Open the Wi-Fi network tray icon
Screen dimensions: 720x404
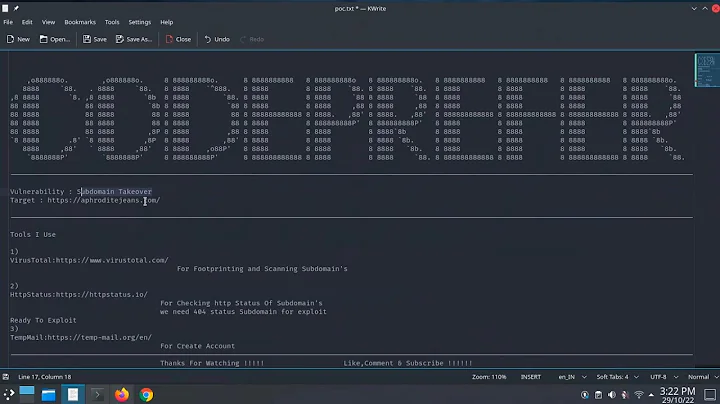[639, 395]
